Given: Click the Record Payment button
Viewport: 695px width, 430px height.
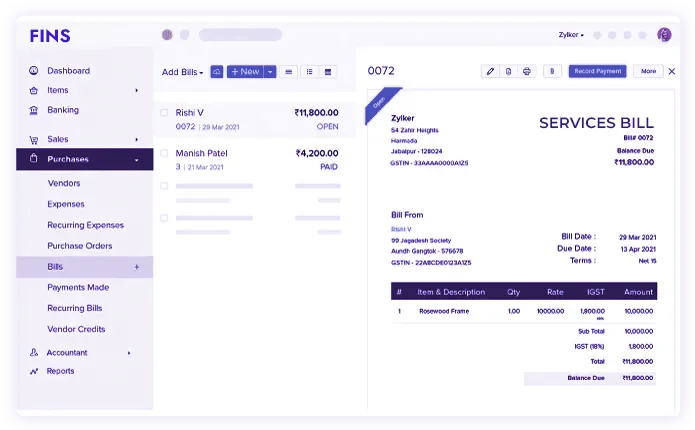Looking at the screenshot, I should pos(598,72).
